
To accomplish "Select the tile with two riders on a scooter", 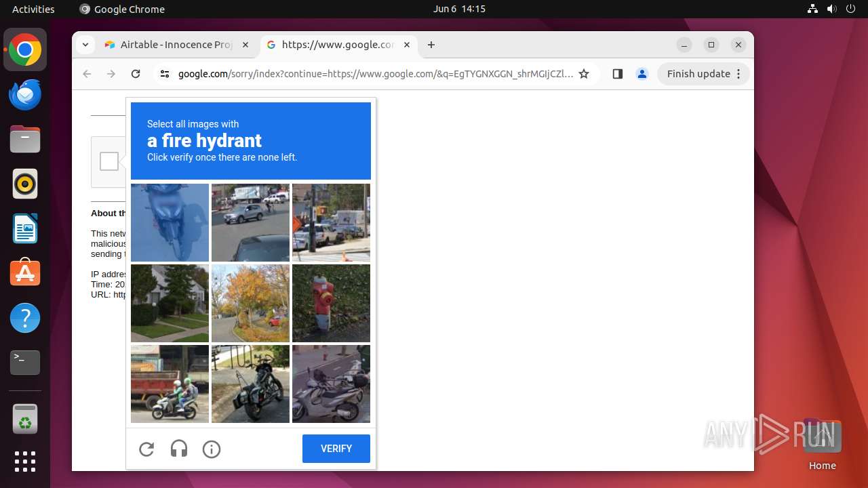I will tap(170, 384).
